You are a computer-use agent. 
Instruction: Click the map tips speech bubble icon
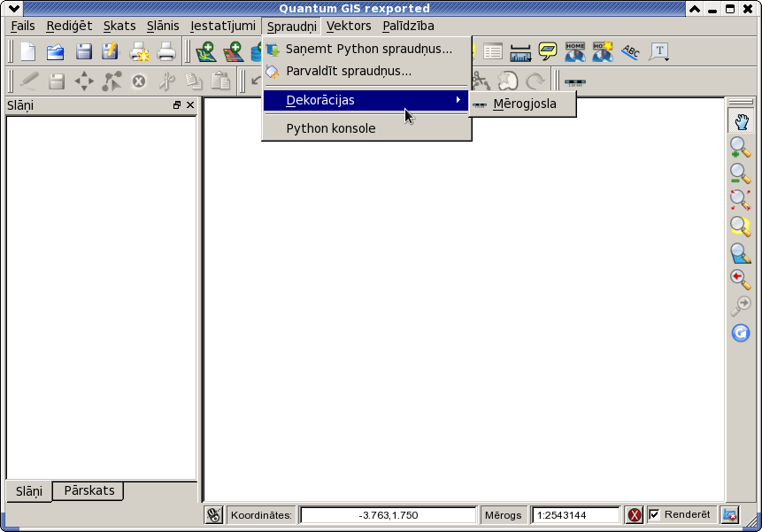click(548, 51)
